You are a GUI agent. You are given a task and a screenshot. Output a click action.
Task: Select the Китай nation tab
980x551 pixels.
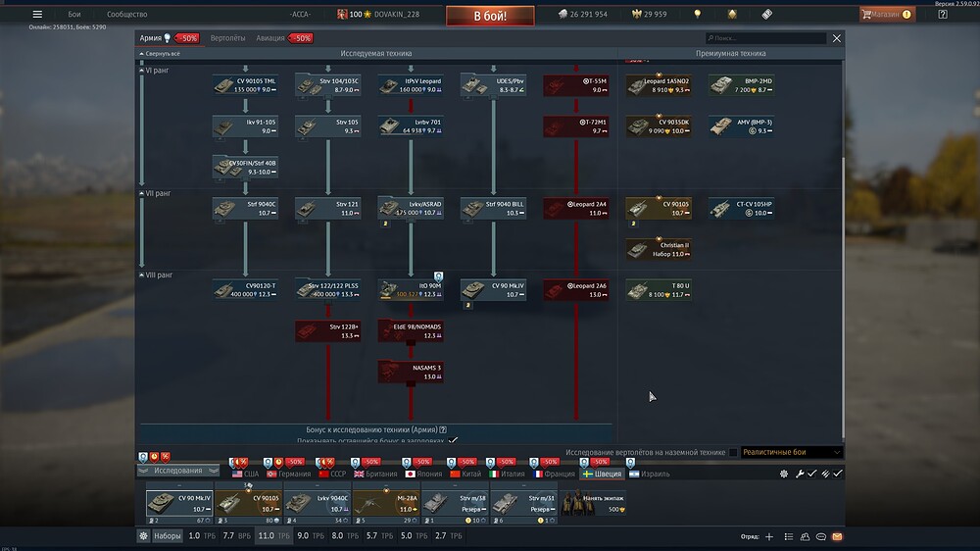point(465,475)
